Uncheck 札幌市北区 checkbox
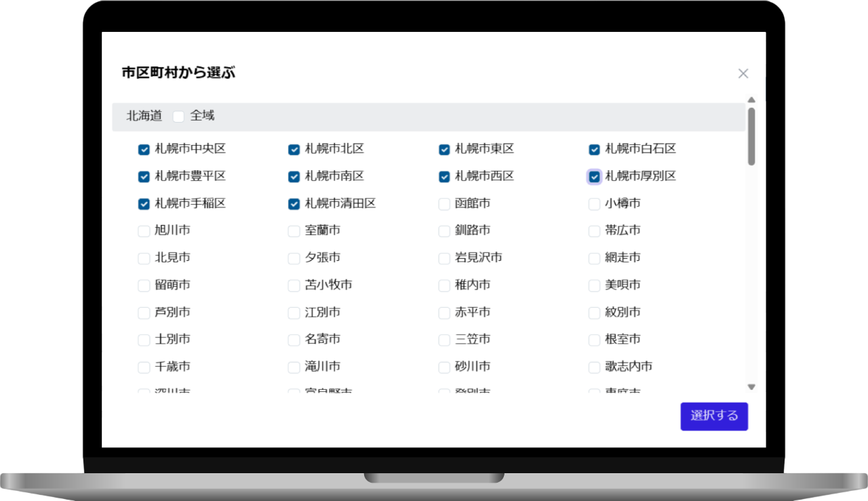Viewport: 868px width, 501px height. (294, 150)
